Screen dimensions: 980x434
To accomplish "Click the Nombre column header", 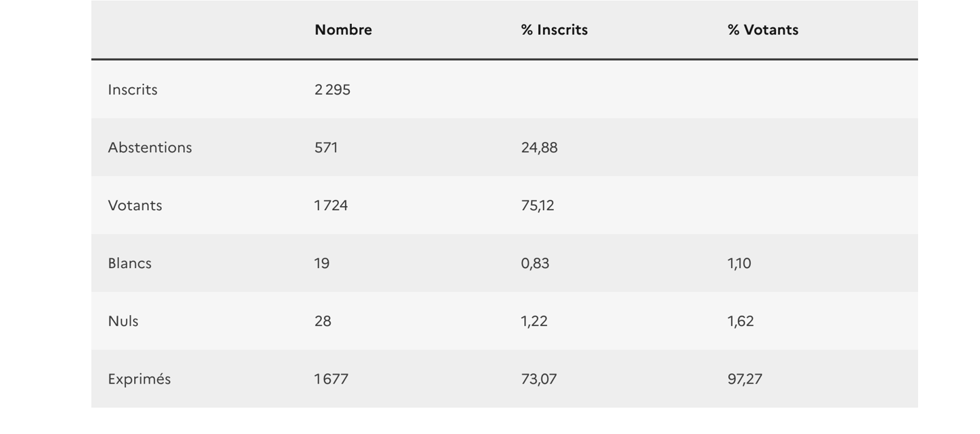I will 343,30.
